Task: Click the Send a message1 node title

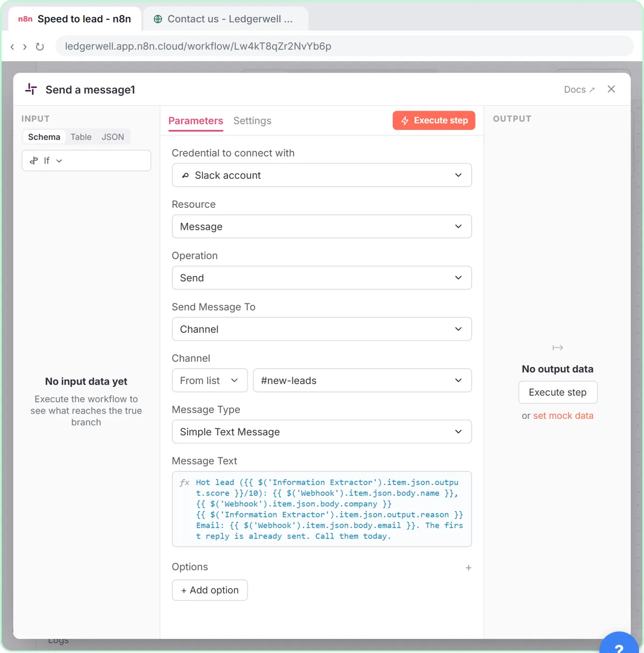Action: coord(90,90)
